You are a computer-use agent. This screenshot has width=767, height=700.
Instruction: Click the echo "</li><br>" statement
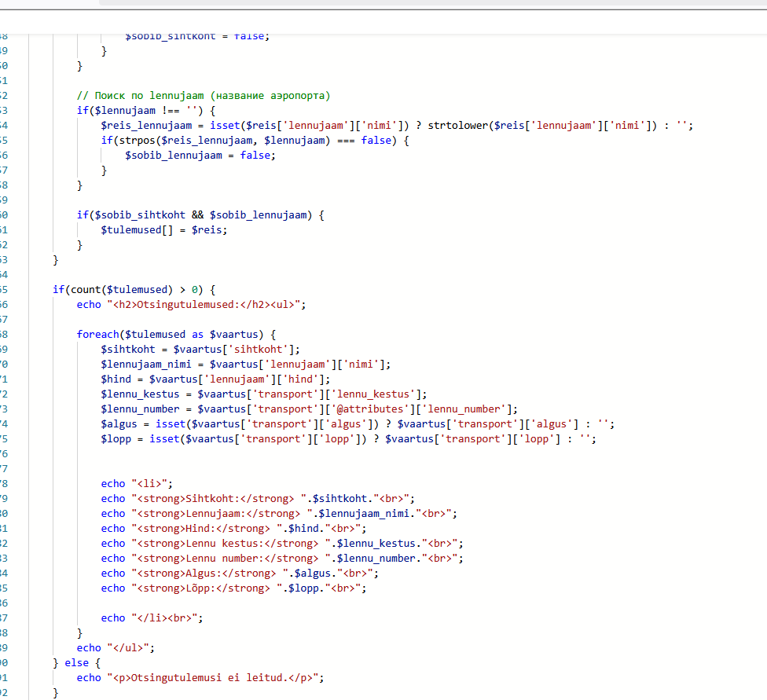click(x=152, y=618)
